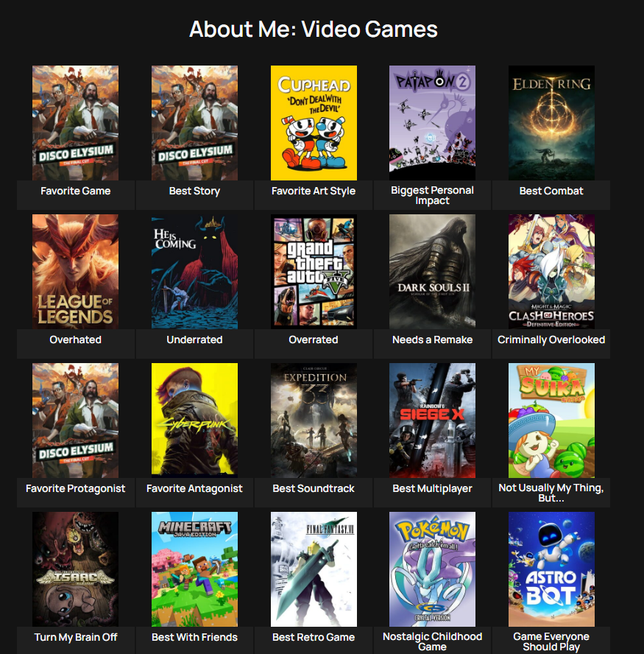Open the Grand Theft Auto V cover
The width and height of the screenshot is (644, 654).
pyautogui.click(x=314, y=272)
